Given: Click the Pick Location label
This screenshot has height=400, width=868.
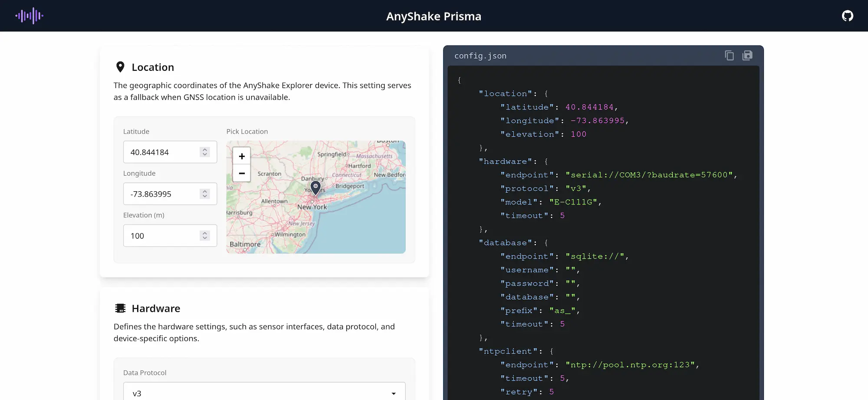Looking at the screenshot, I should pyautogui.click(x=247, y=131).
